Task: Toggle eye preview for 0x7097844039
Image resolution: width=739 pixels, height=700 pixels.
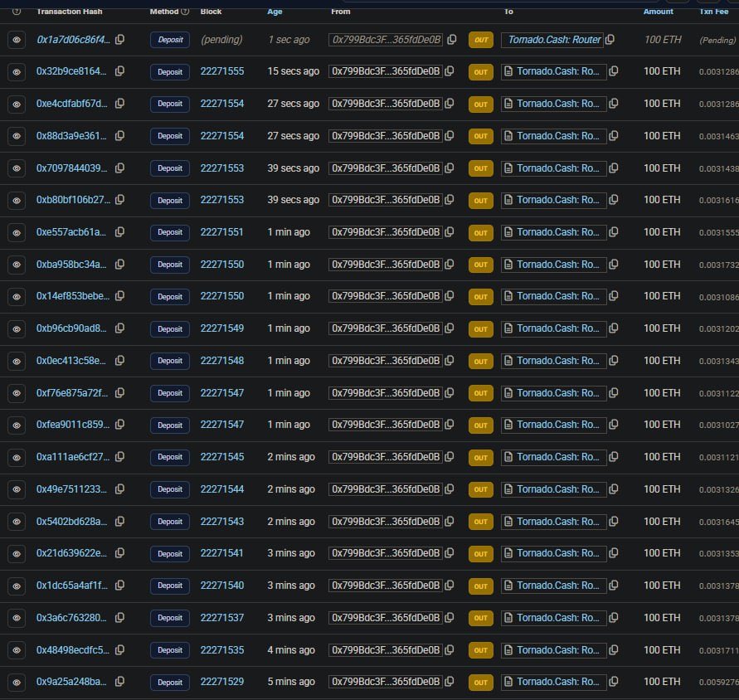Action: click(x=17, y=168)
